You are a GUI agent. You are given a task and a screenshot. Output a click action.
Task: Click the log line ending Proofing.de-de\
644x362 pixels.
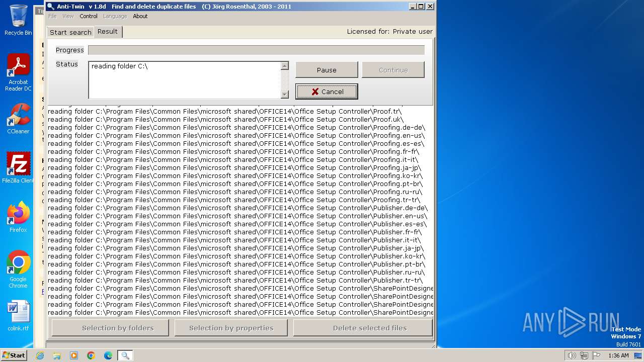(236, 128)
